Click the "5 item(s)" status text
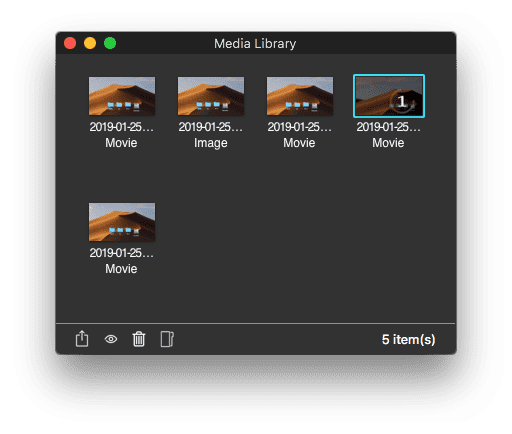 (408, 340)
